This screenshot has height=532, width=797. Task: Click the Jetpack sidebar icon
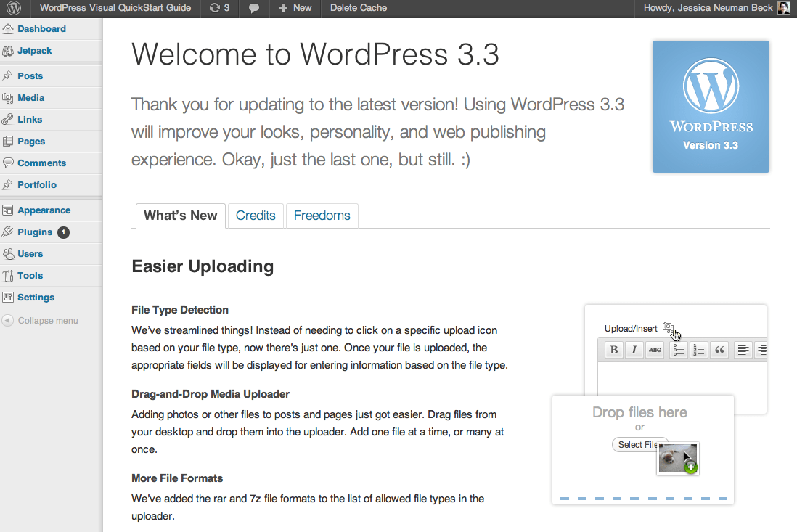tap(8, 51)
